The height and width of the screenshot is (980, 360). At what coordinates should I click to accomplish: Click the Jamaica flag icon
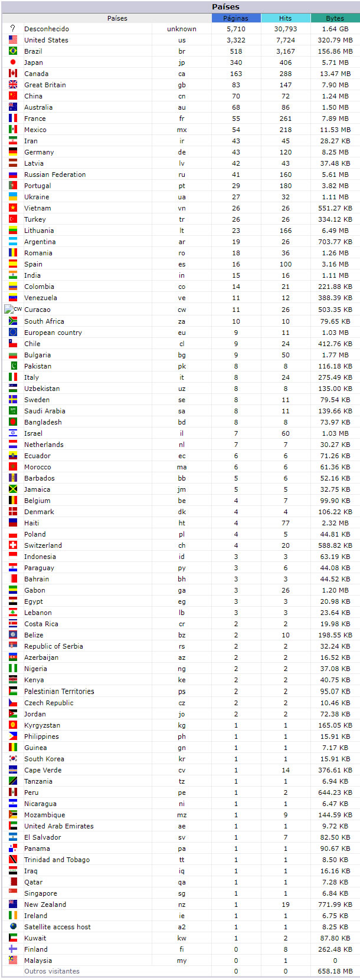pyautogui.click(x=13, y=489)
